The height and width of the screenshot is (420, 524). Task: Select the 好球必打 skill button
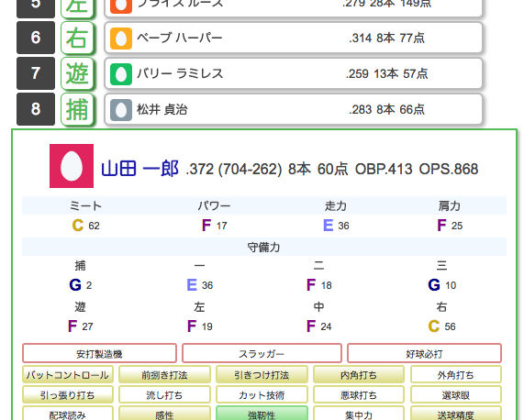424,353
